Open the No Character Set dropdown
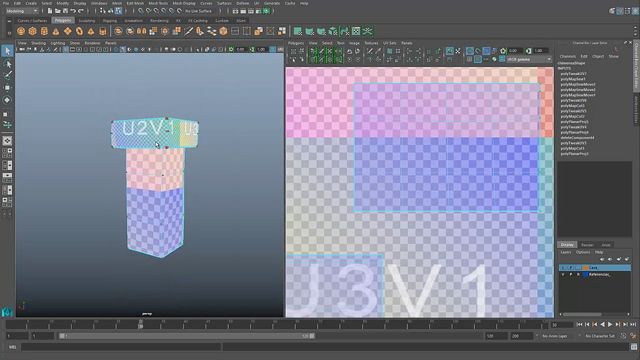640x360 pixels. pos(600,336)
